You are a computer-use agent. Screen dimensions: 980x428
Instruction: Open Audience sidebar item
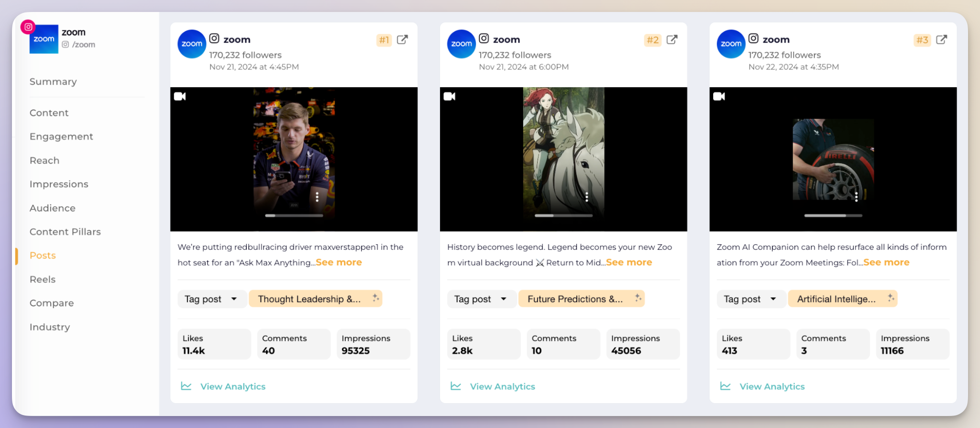pyautogui.click(x=53, y=208)
